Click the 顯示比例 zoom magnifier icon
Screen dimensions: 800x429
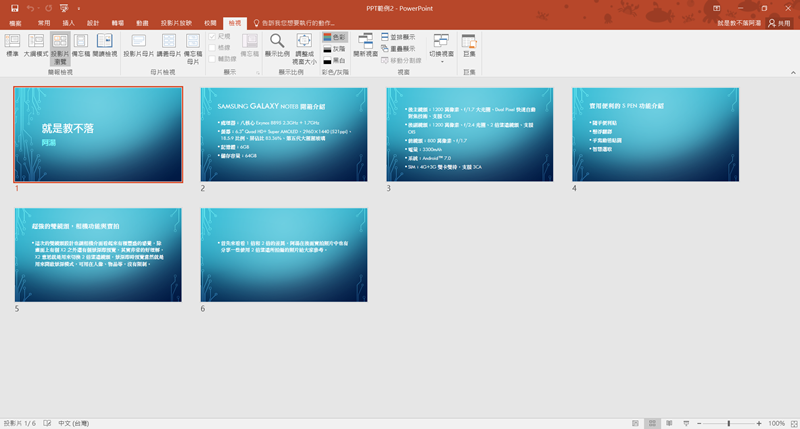click(278, 41)
